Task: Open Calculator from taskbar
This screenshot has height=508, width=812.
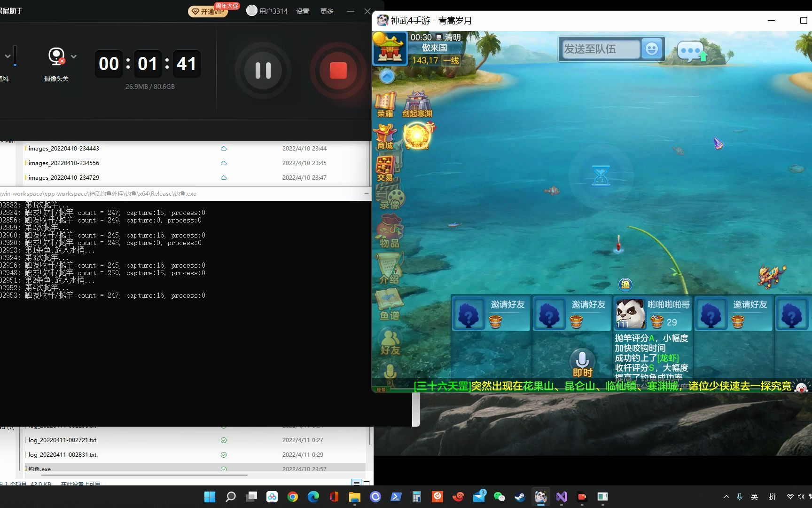Action: [417, 497]
